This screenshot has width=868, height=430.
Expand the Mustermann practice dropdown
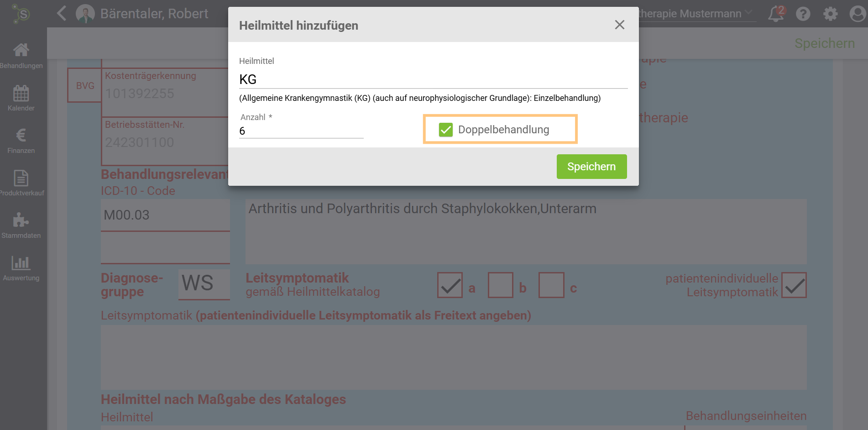(x=748, y=13)
